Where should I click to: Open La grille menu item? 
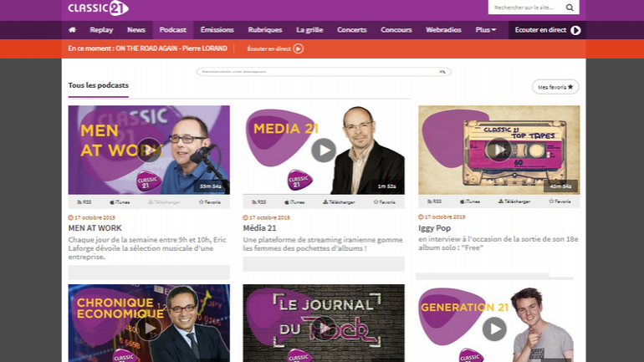tap(309, 30)
